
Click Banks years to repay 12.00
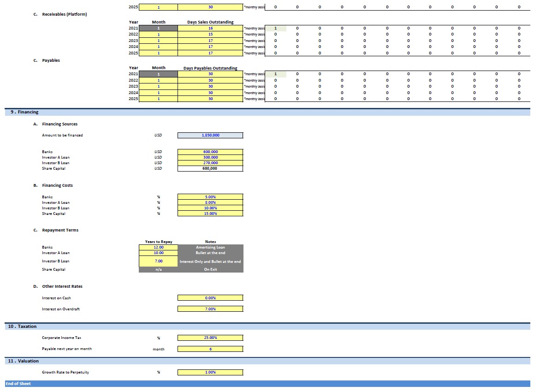pyautogui.click(x=158, y=247)
